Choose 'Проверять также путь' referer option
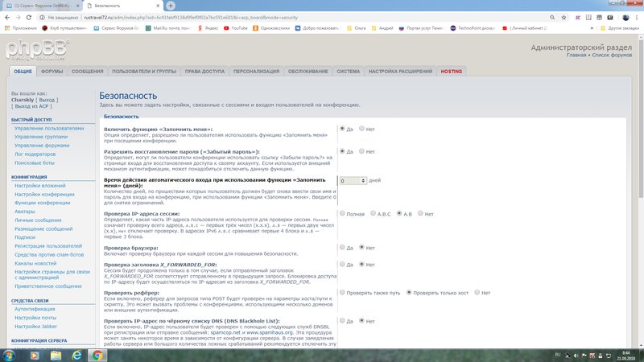This screenshot has width=644, height=362. pyautogui.click(x=342, y=291)
